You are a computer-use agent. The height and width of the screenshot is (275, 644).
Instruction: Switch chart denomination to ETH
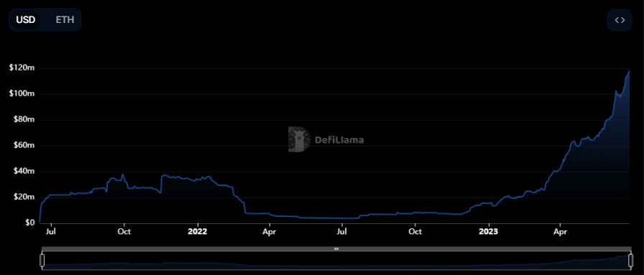point(65,19)
